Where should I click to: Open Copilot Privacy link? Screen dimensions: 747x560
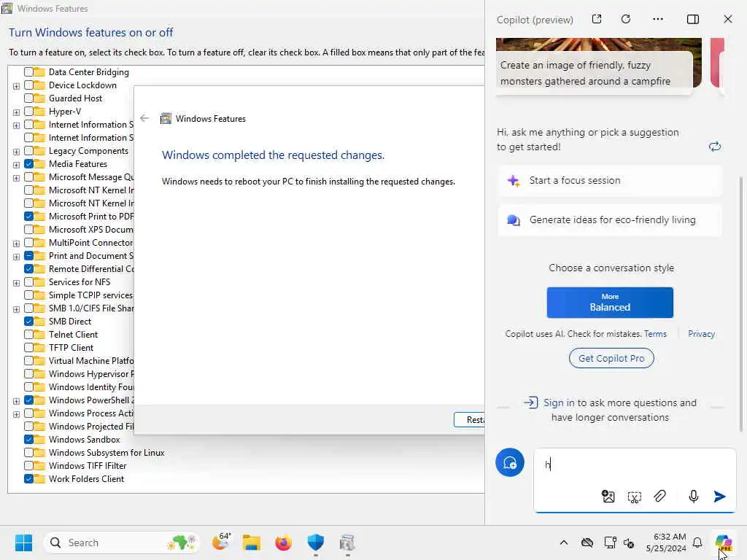click(701, 334)
